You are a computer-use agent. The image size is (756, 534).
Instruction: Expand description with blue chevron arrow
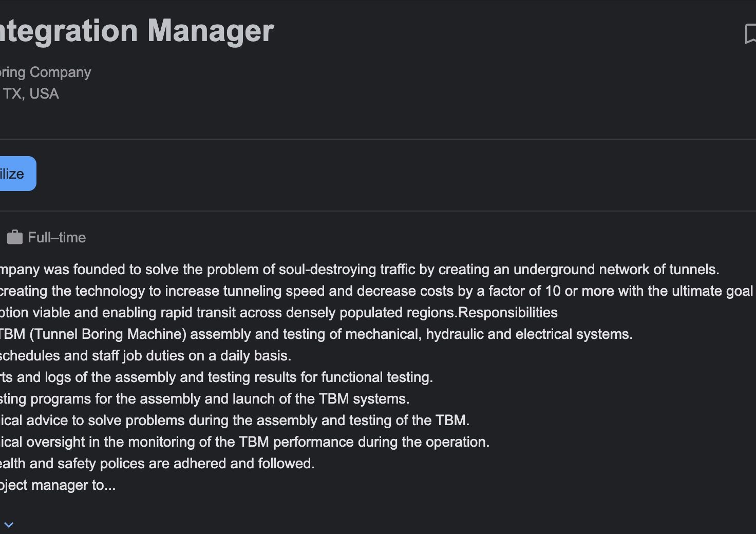(x=9, y=525)
